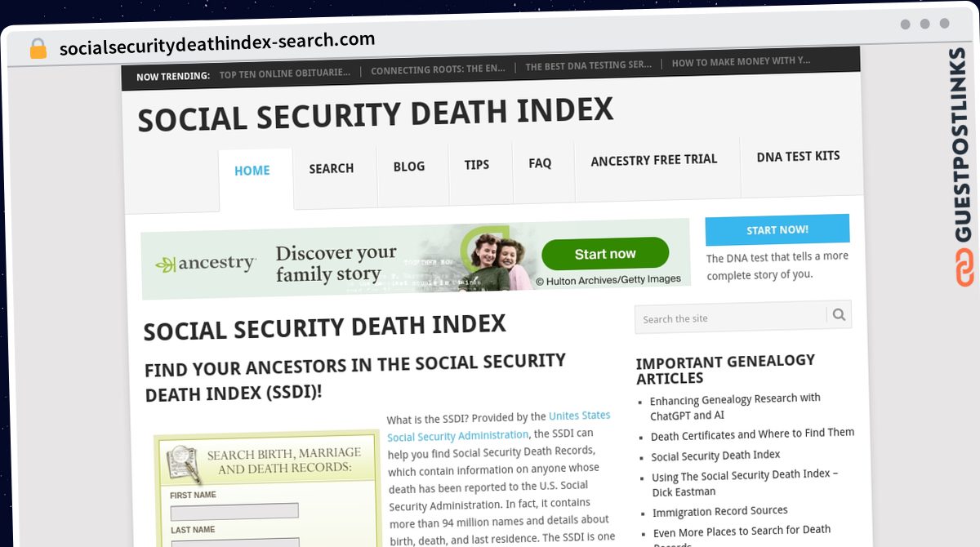Click 'Search Birth, Marriage and Death Records' title

click(283, 460)
